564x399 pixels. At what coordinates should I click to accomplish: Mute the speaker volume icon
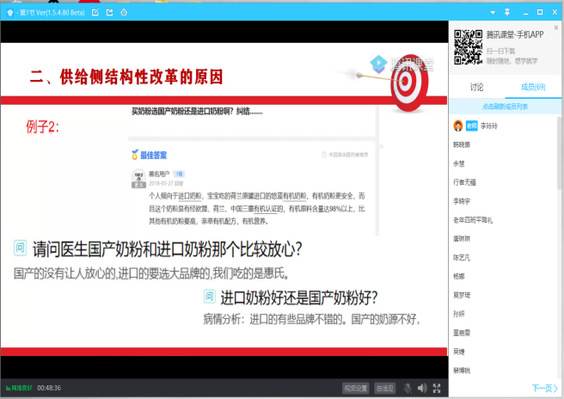point(422,388)
